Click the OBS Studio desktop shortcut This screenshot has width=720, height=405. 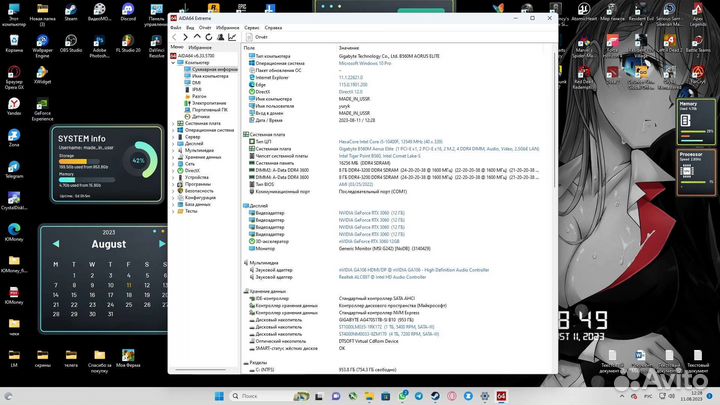pyautogui.click(x=71, y=44)
